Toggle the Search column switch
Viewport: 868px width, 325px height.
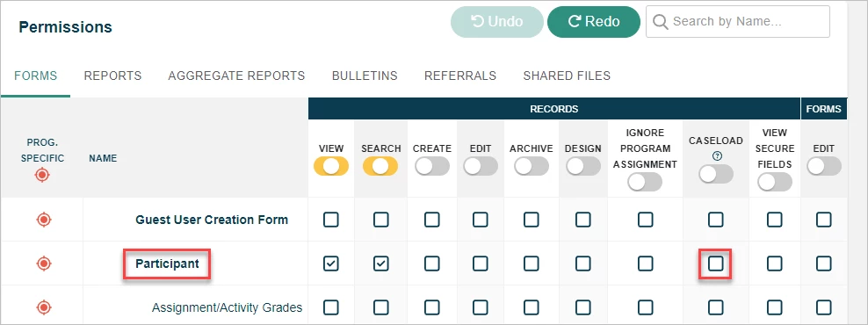381,165
